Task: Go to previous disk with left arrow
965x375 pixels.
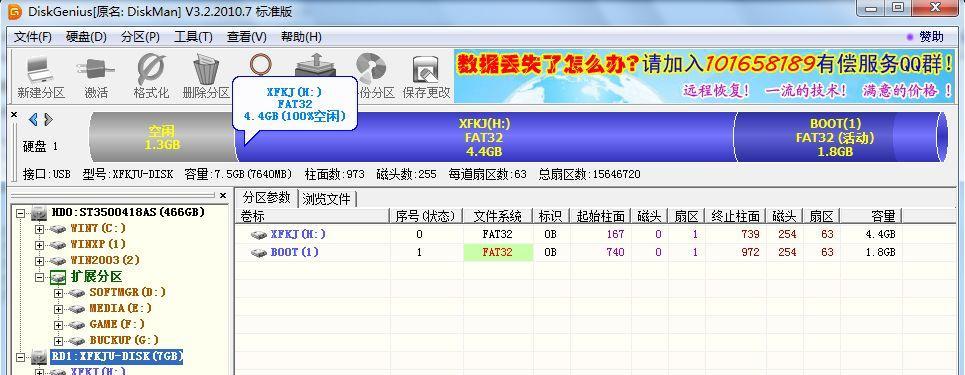Action: 33,119
